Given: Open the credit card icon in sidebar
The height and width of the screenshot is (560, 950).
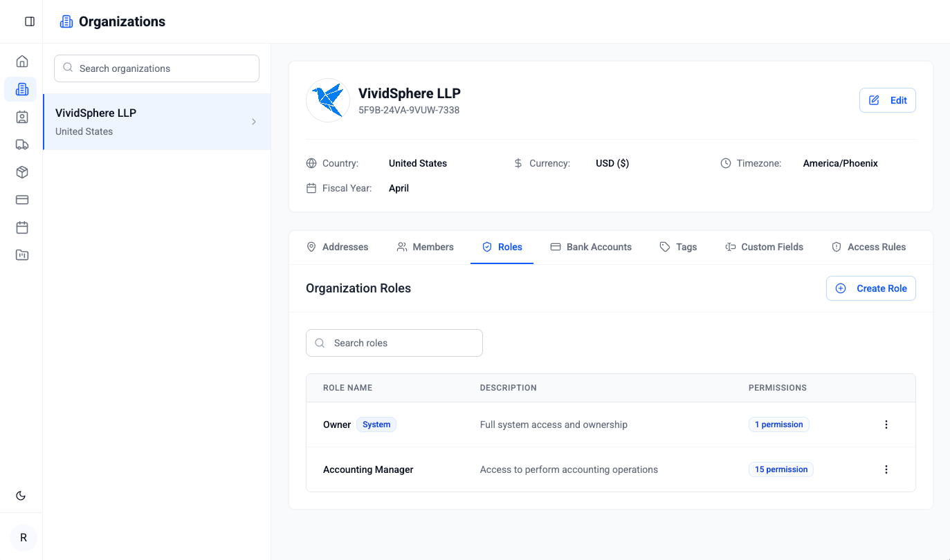Looking at the screenshot, I should click(x=22, y=200).
